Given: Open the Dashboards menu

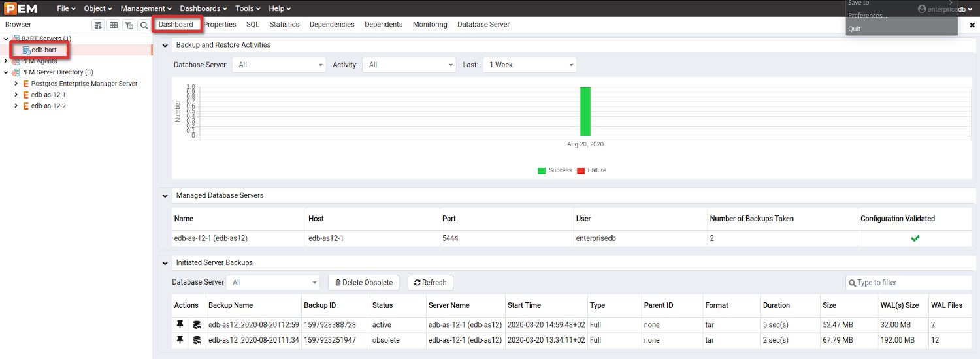Looking at the screenshot, I should click(x=203, y=8).
